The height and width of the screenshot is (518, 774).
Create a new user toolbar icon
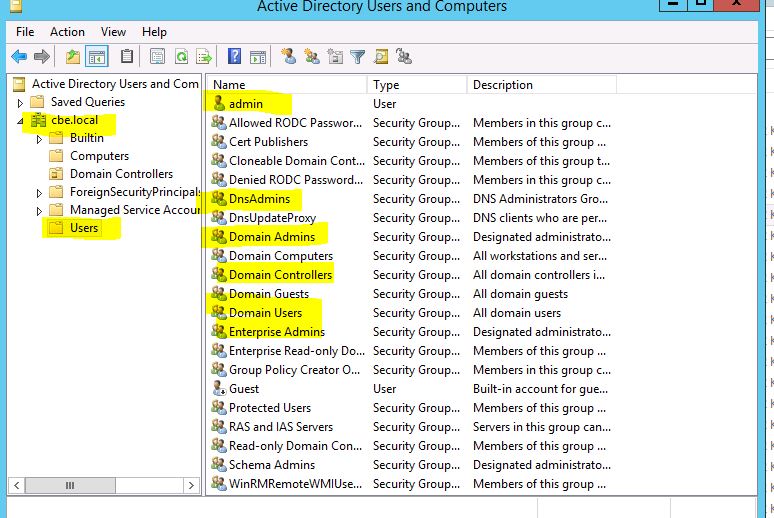click(x=289, y=56)
